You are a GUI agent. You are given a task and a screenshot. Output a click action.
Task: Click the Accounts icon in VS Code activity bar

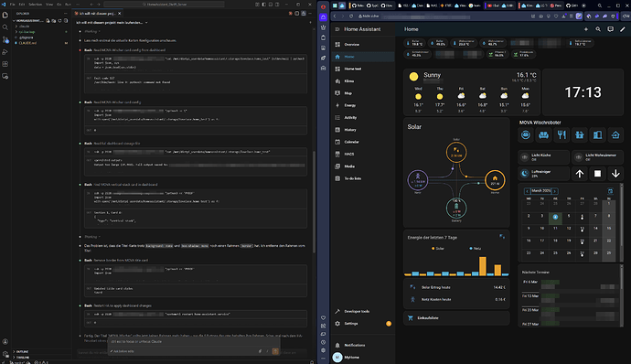[x=5, y=341]
